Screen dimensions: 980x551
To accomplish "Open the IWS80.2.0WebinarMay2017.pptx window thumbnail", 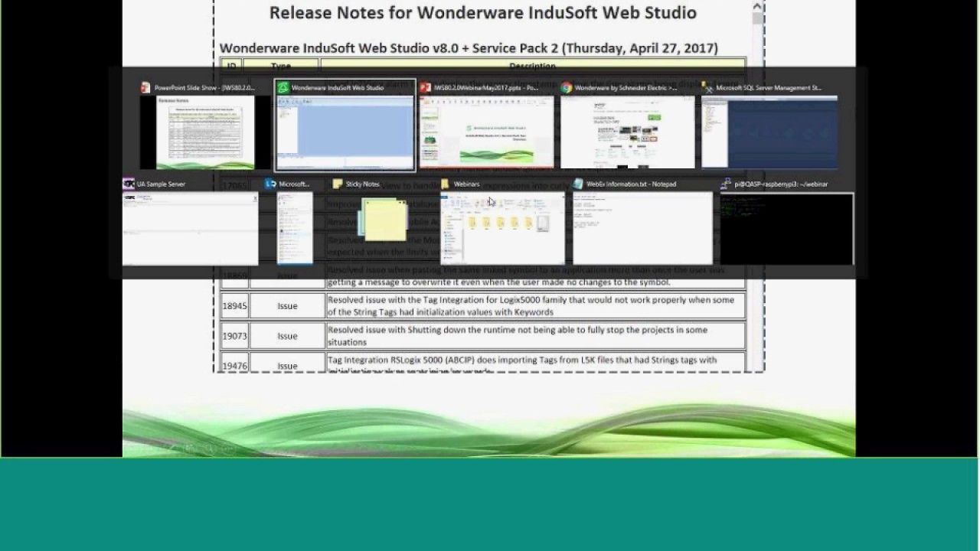I will pos(487,132).
